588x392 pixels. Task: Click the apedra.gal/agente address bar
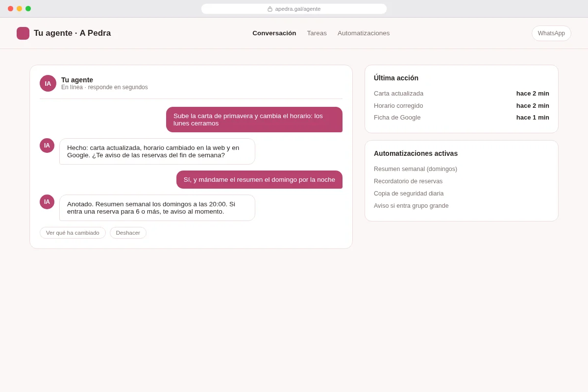(x=294, y=9)
